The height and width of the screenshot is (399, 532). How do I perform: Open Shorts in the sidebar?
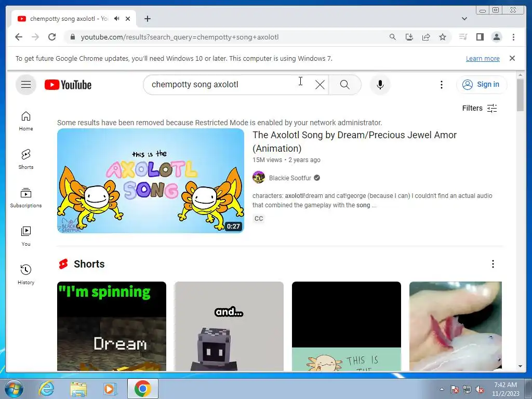tap(26, 159)
